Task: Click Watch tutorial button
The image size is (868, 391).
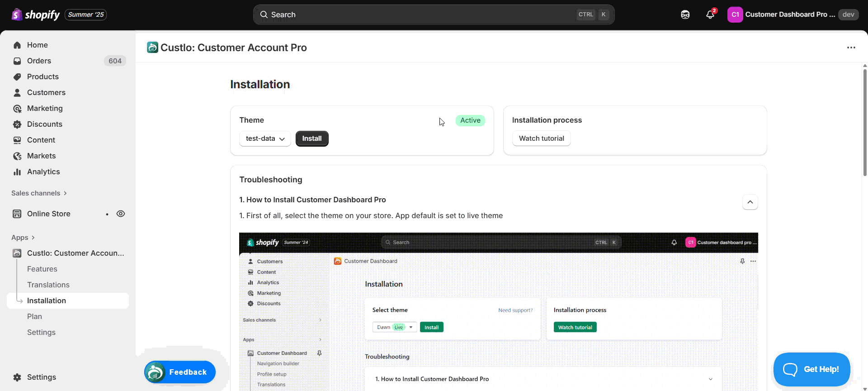Action: (542, 138)
